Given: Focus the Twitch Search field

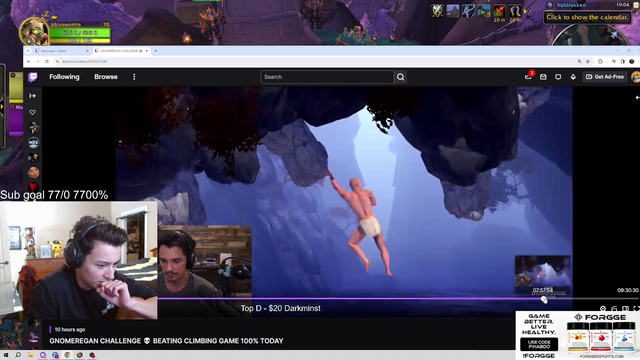Looking at the screenshot, I should point(327,77).
